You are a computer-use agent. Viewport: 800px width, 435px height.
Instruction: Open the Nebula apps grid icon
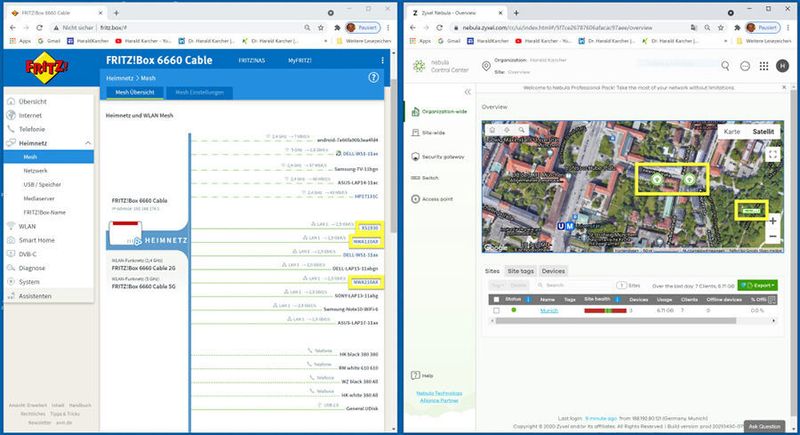tap(764, 66)
